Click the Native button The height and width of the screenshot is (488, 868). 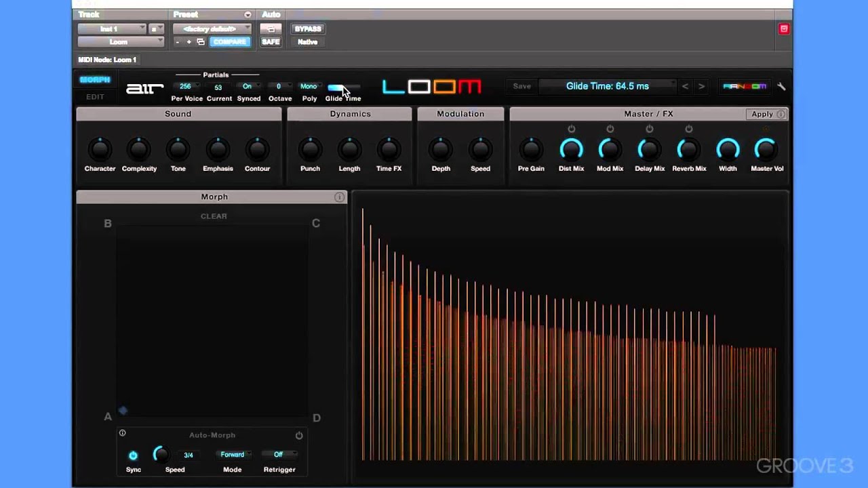tap(307, 42)
